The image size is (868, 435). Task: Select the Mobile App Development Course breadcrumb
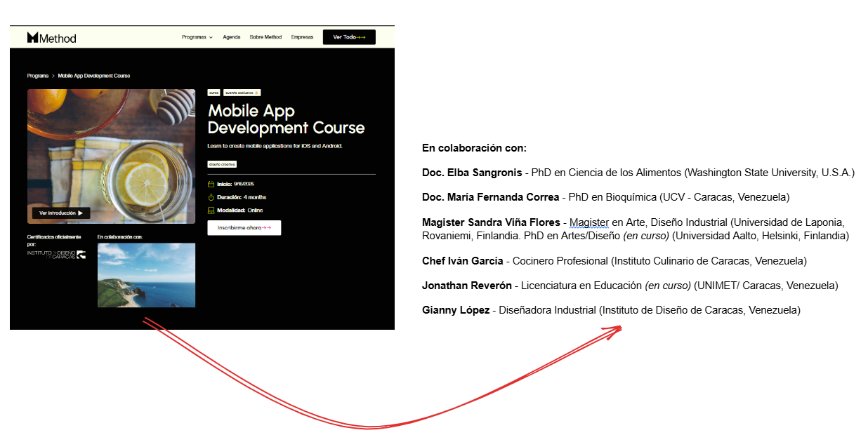pos(93,76)
